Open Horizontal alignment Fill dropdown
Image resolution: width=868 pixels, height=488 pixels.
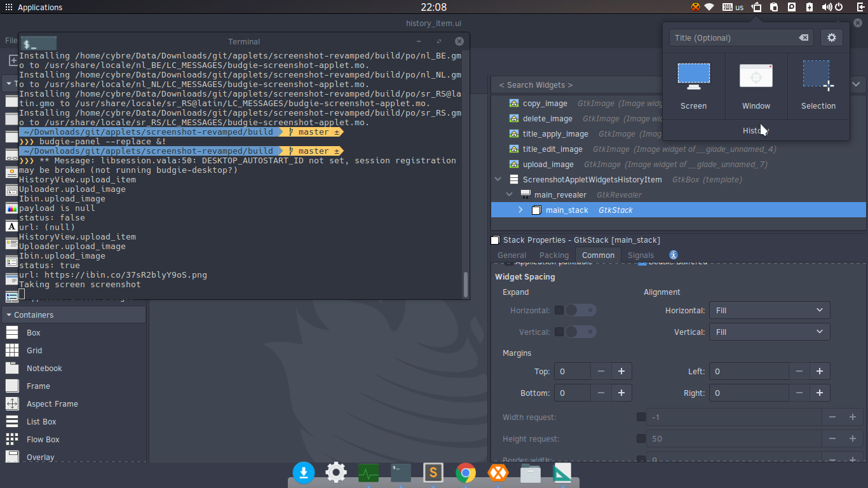tap(770, 310)
